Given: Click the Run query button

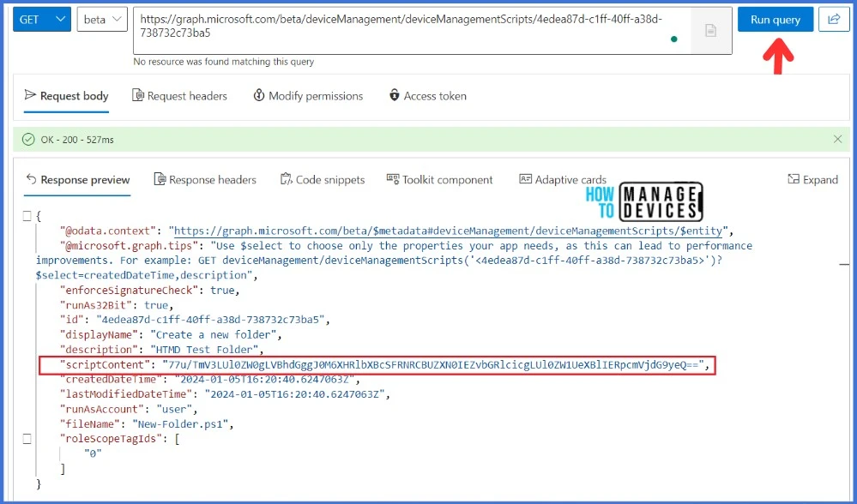Looking at the screenshot, I should (775, 20).
